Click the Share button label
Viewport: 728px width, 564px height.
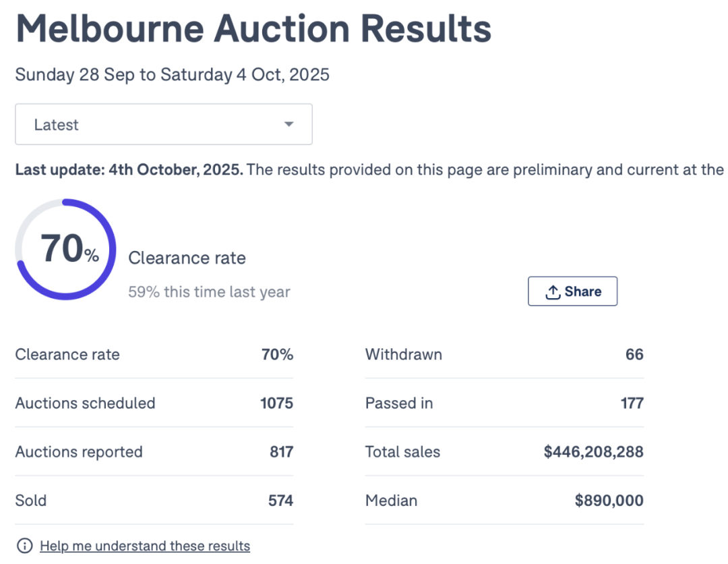click(582, 291)
